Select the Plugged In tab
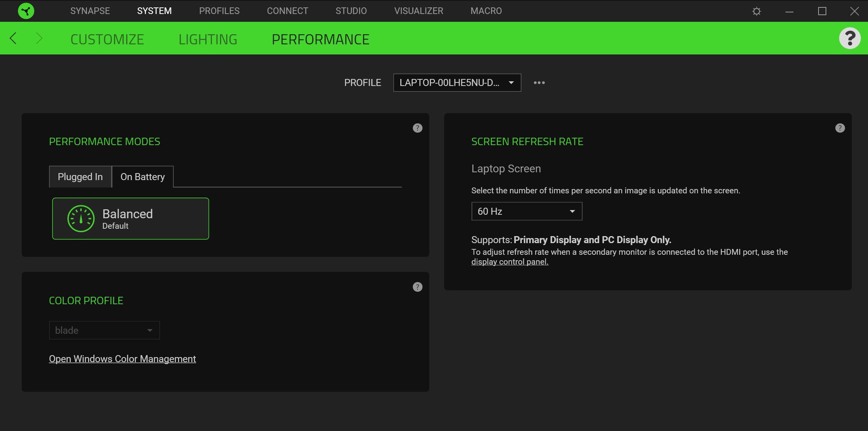This screenshot has height=431, width=868. (x=80, y=177)
